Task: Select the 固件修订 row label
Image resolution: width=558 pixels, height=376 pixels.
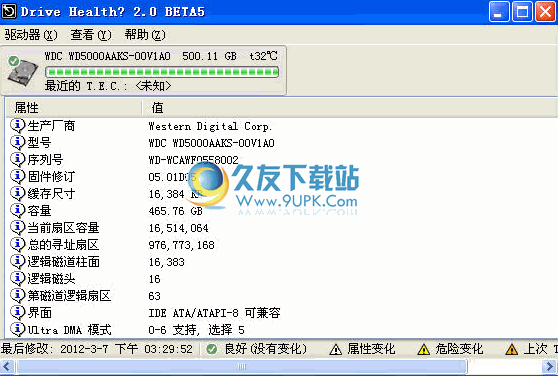Action: pyautogui.click(x=51, y=176)
